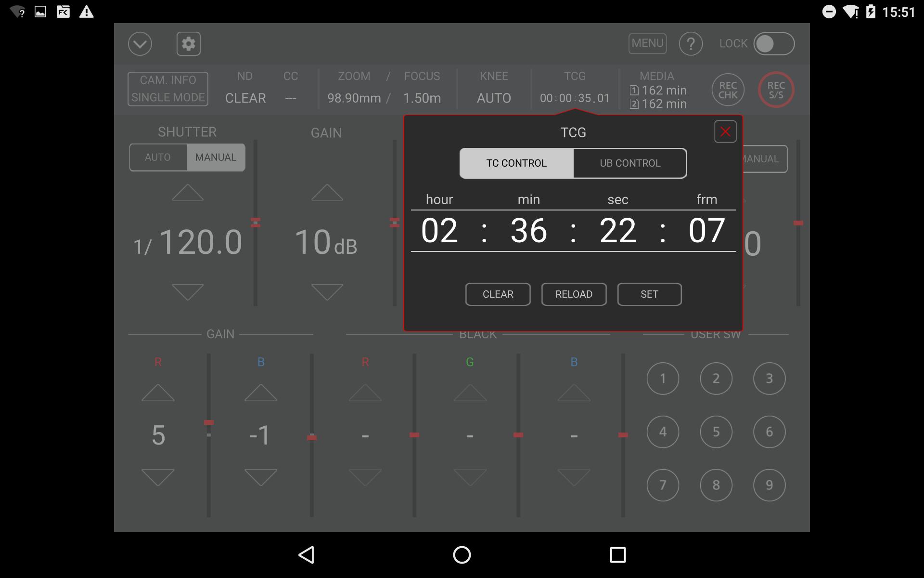Viewport: 924px width, 578px height.
Task: Increase GAIN B value up arrow
Action: pos(261,393)
